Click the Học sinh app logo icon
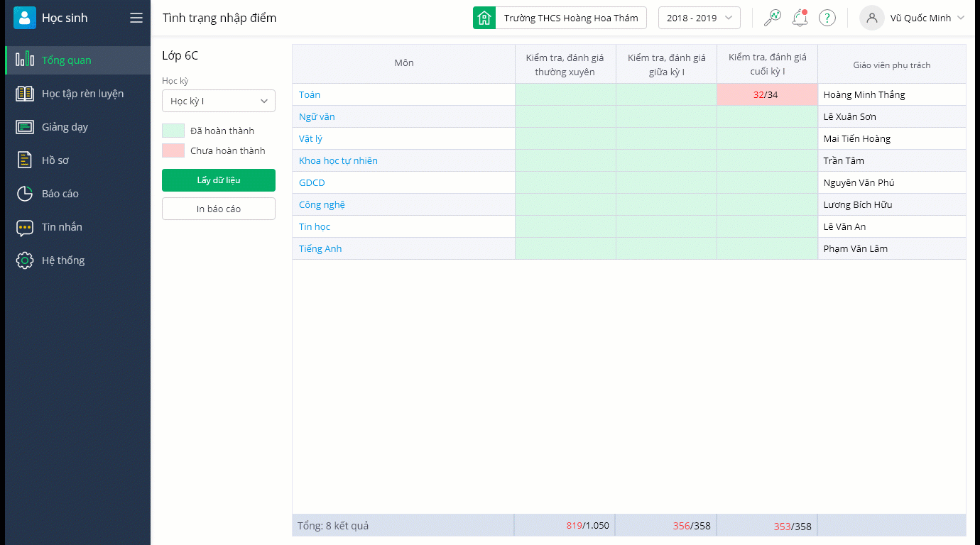Image resolution: width=980 pixels, height=545 pixels. (25, 18)
